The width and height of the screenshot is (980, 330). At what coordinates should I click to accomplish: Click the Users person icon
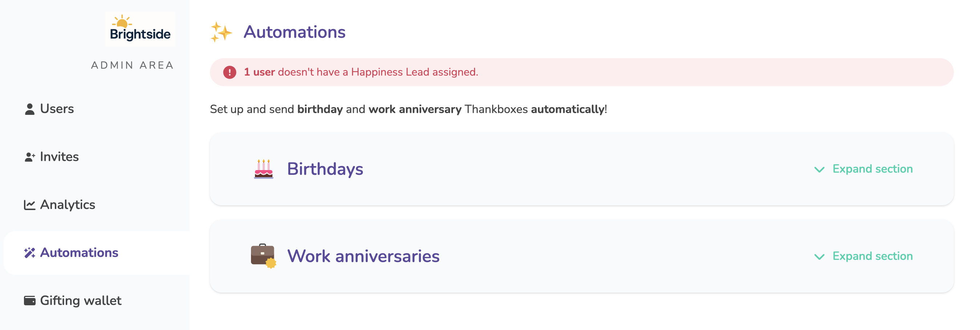(30, 109)
